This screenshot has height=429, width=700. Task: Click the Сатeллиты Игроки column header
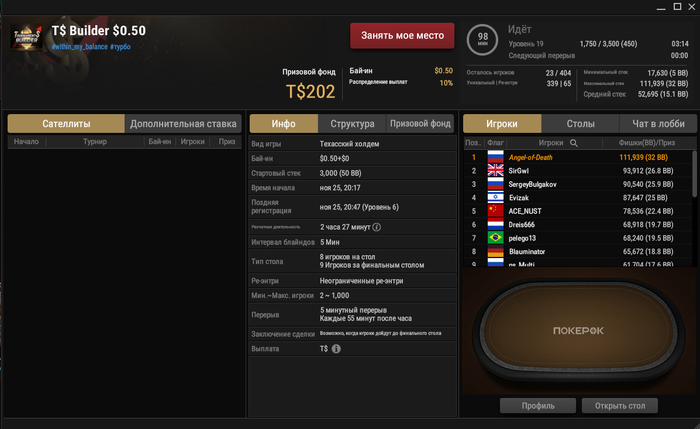(x=192, y=142)
